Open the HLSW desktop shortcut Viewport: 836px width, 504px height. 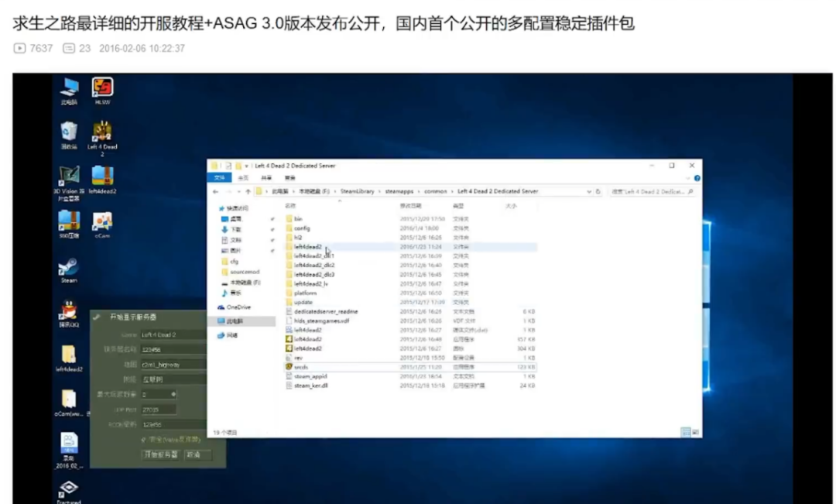click(102, 91)
